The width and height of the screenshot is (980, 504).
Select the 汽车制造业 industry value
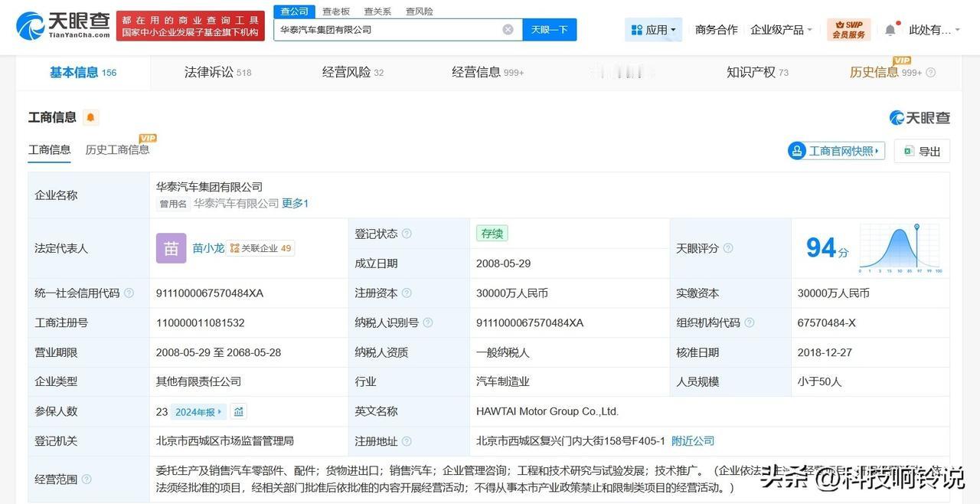pyautogui.click(x=503, y=382)
